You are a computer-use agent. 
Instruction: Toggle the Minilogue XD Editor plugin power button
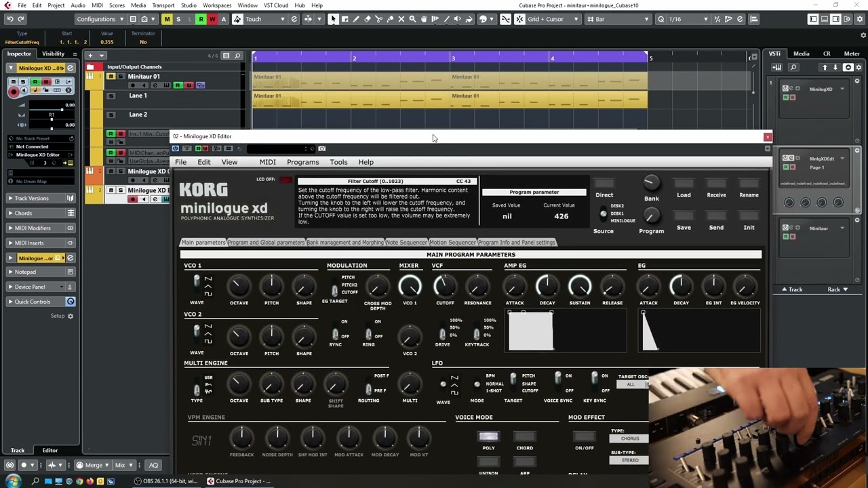(176, 148)
